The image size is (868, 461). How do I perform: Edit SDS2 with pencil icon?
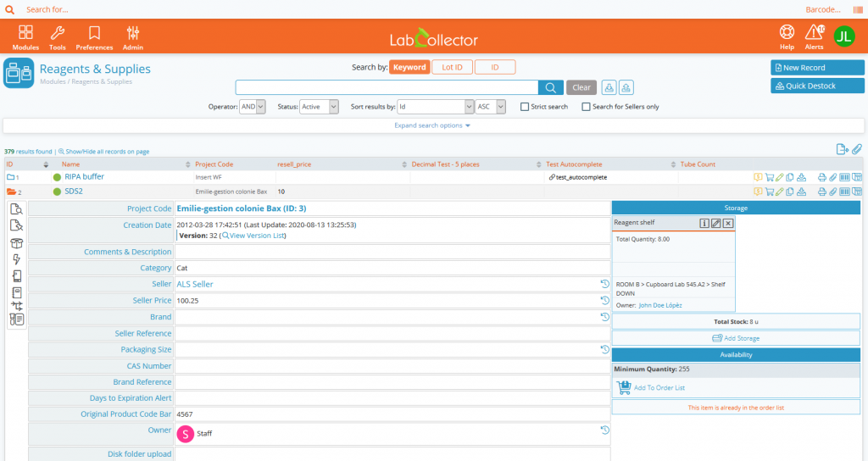(780, 192)
